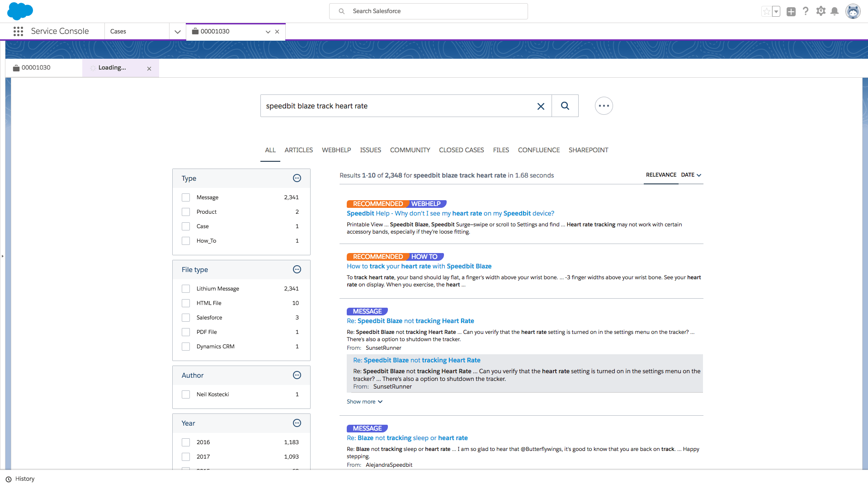The height and width of the screenshot is (488, 868).
Task: Check the Lithium Message file type filter
Action: [x=186, y=289]
